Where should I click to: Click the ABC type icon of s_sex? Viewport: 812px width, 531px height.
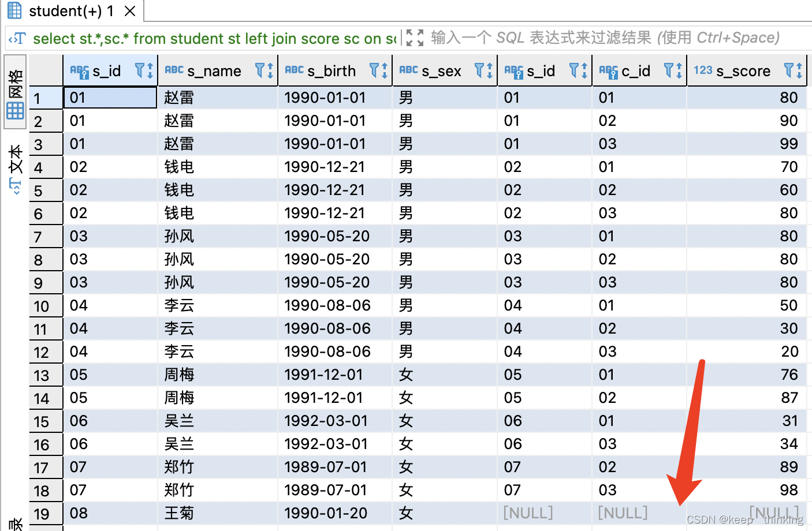(408, 70)
